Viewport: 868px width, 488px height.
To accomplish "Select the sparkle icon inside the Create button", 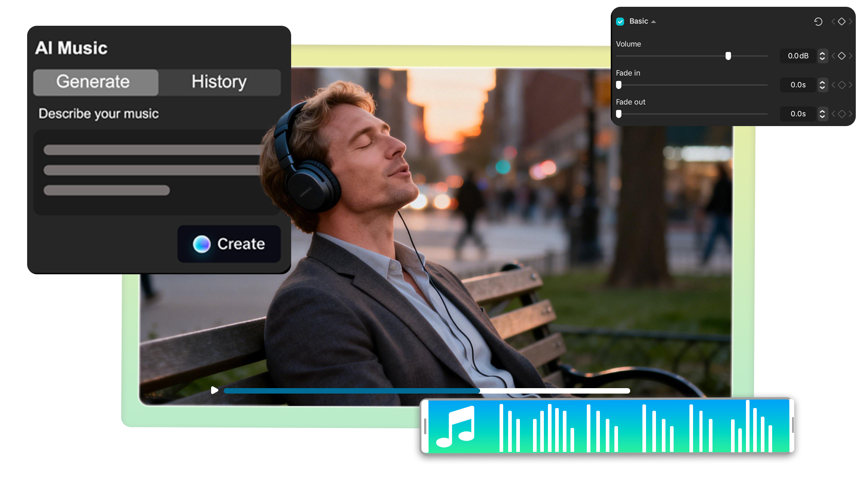I will [x=201, y=244].
